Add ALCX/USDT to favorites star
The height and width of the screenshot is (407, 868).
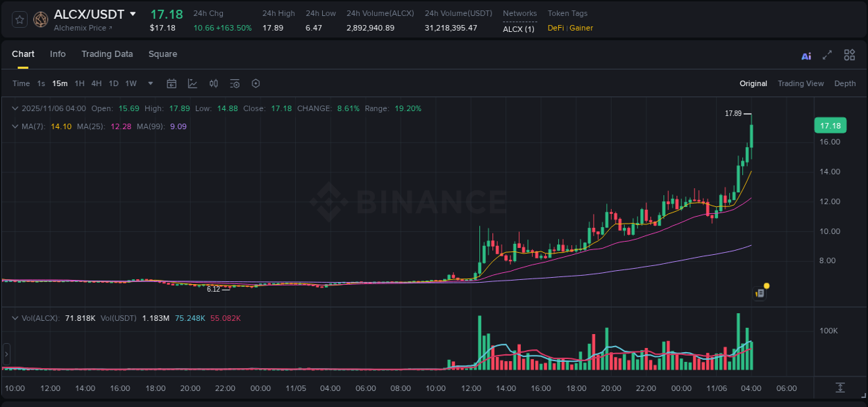tap(19, 19)
